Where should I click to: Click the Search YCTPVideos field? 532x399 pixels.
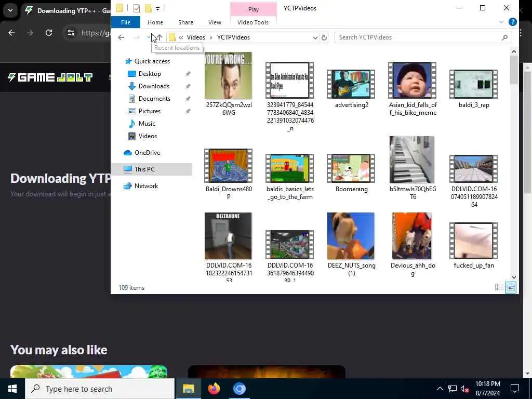(422, 37)
